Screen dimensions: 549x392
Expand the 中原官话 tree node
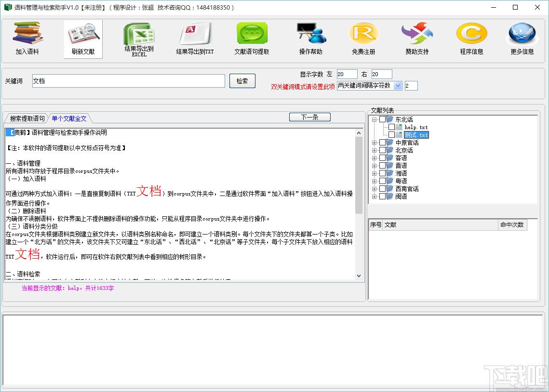click(374, 143)
